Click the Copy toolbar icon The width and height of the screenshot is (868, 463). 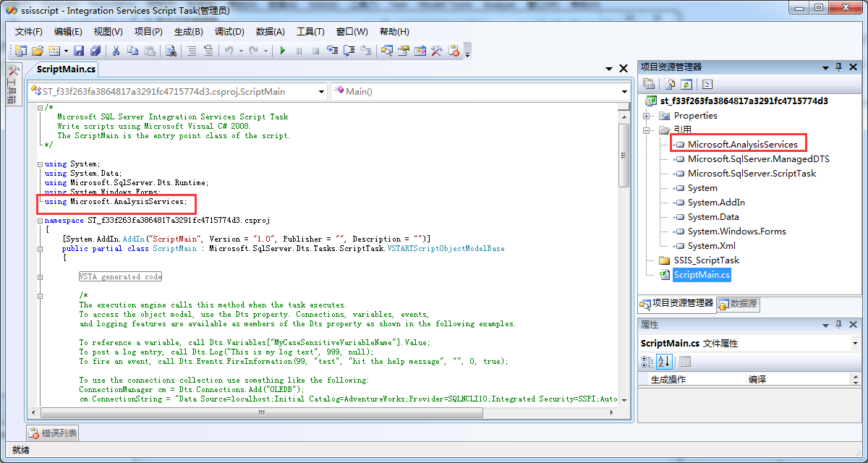[132, 51]
